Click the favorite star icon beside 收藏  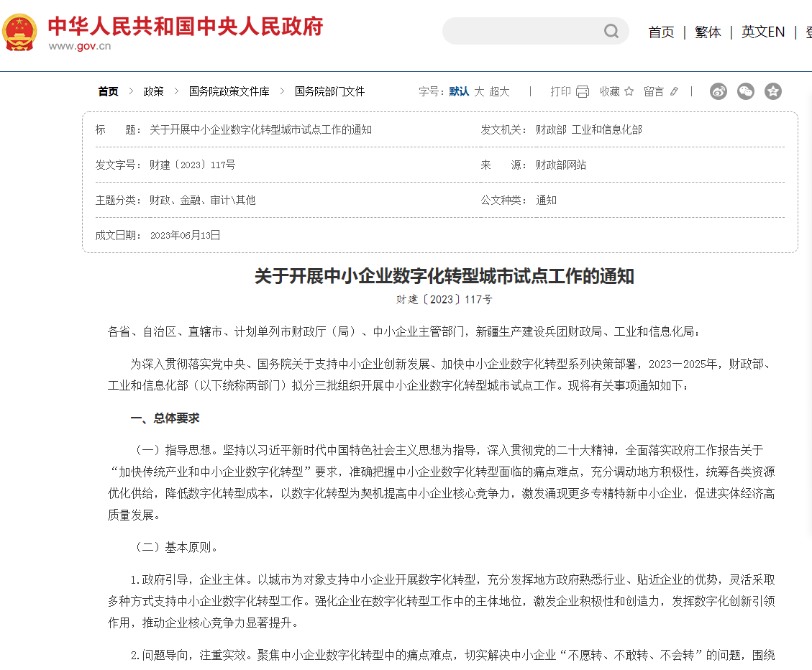[629, 91]
